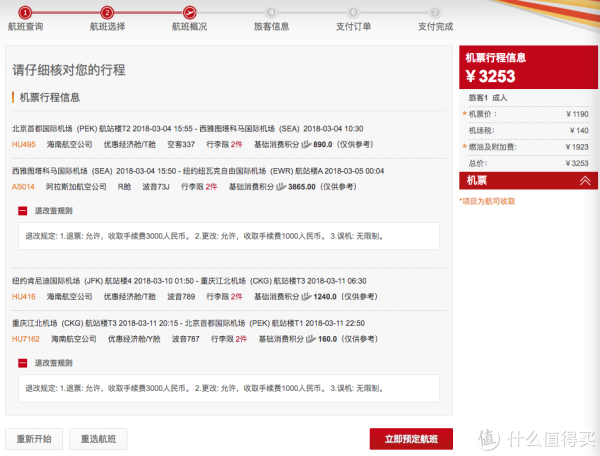The height and width of the screenshot is (456, 600).
Task: Collapse second 退改签规则 section via minus icon
Action: click(23, 363)
